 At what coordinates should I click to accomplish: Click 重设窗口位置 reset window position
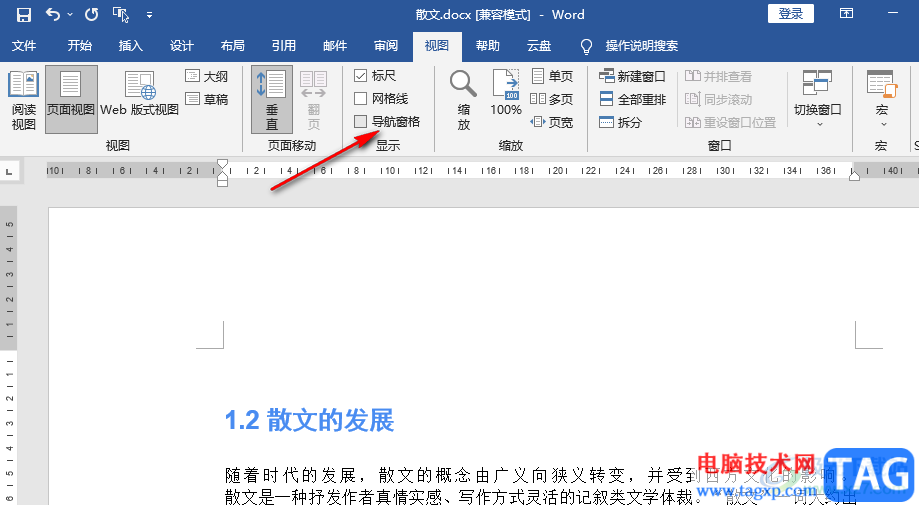coord(730,122)
